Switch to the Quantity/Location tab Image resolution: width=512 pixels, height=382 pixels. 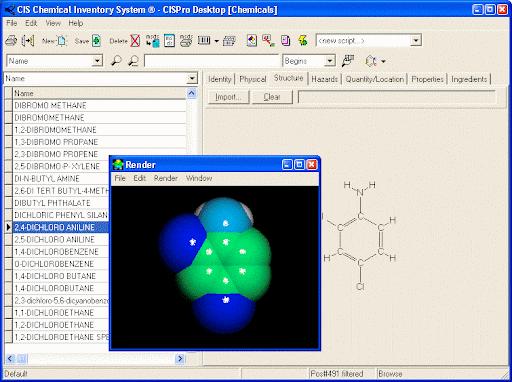(374, 79)
